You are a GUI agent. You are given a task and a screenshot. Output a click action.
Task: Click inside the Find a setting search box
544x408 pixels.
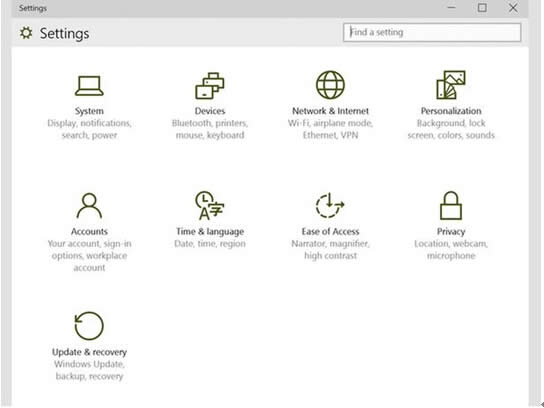pos(432,32)
